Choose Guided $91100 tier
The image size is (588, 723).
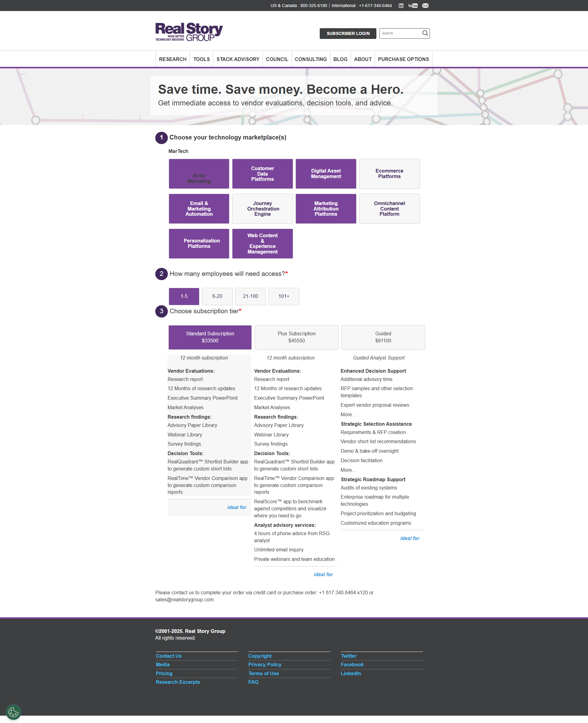tap(383, 337)
